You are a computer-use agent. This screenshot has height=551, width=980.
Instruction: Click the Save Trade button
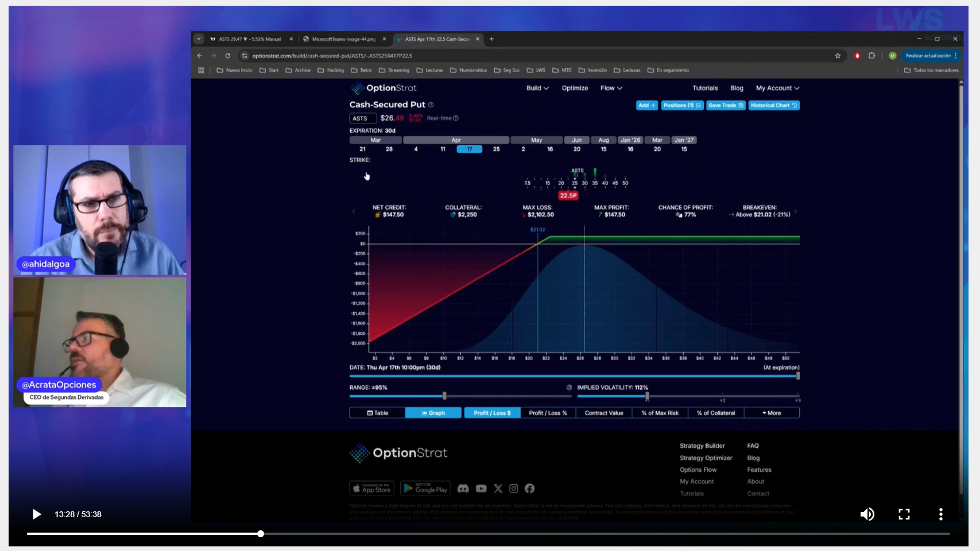pos(726,105)
